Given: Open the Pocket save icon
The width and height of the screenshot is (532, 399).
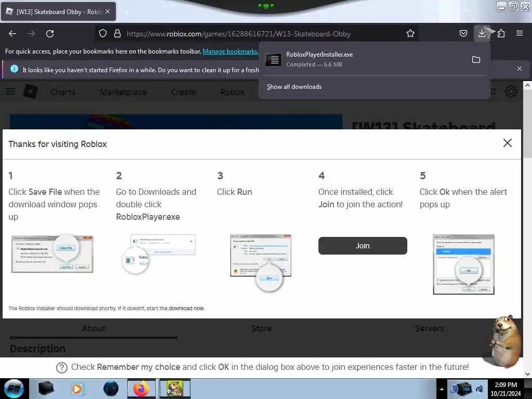Looking at the screenshot, I should coord(463,33).
